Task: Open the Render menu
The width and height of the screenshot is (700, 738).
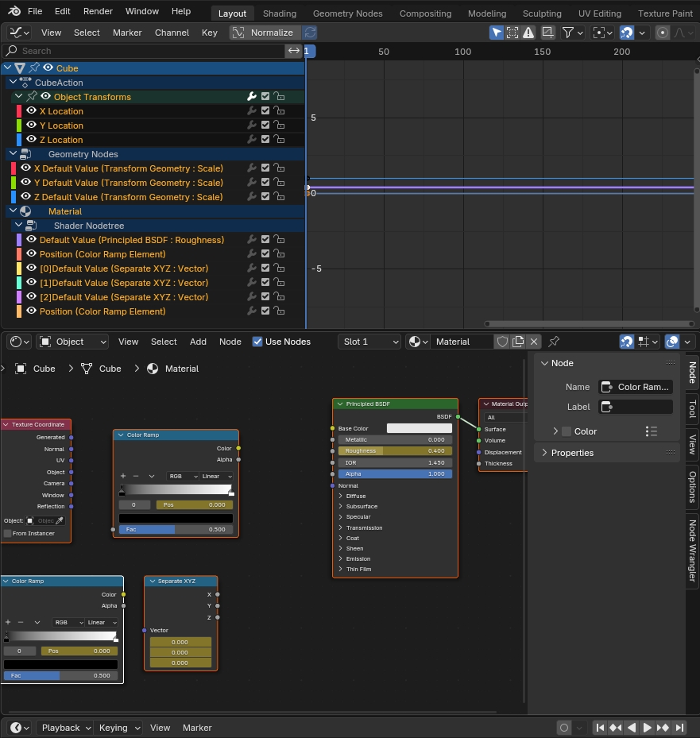Action: 98,11
